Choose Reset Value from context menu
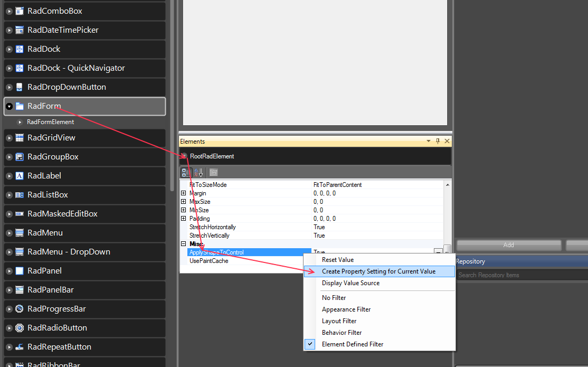This screenshot has width=588, height=367. (380, 260)
